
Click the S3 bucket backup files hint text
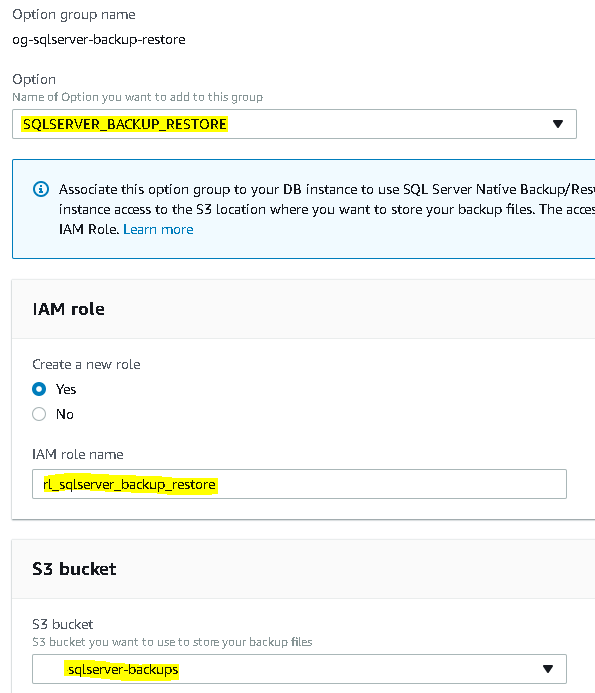click(x=172, y=642)
